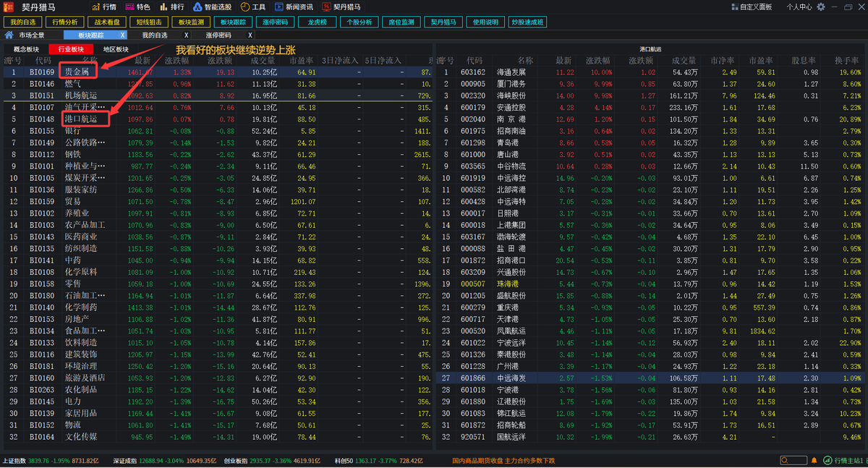Image resolution: width=868 pixels, height=468 pixels.
Task: Click the notification bell in status bar
Action: click(x=814, y=461)
